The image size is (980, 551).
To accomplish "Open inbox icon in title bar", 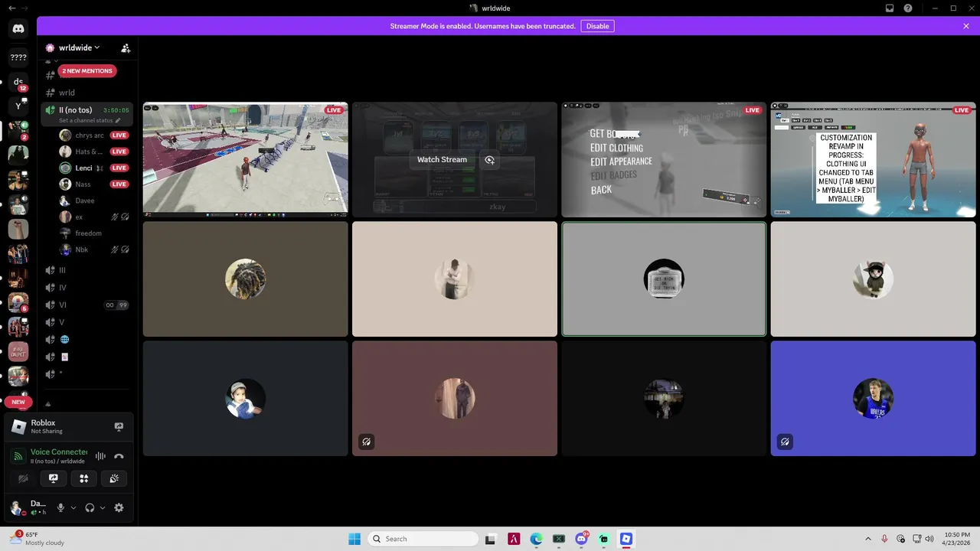I will point(890,8).
